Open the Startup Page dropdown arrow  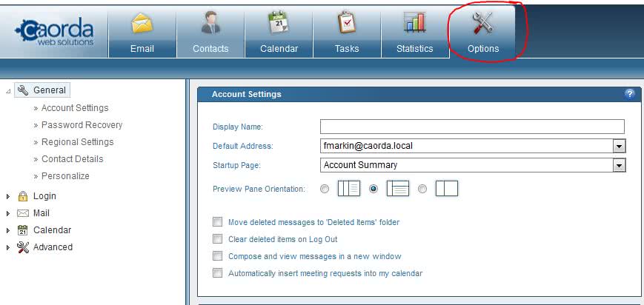point(619,165)
